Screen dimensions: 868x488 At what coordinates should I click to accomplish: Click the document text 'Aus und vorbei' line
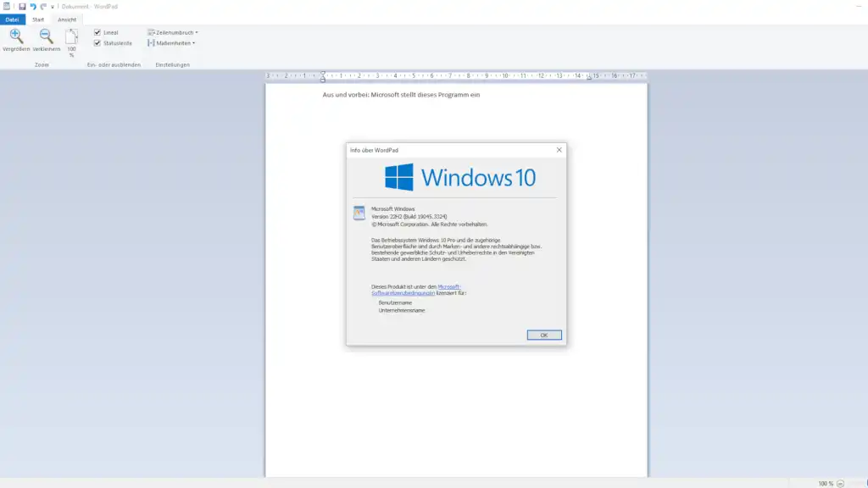coord(401,95)
